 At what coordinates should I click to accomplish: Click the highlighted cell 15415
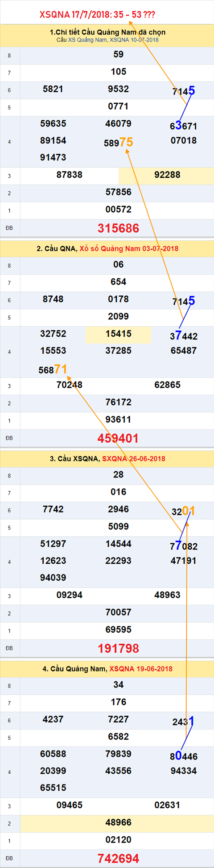pyautogui.click(x=118, y=335)
